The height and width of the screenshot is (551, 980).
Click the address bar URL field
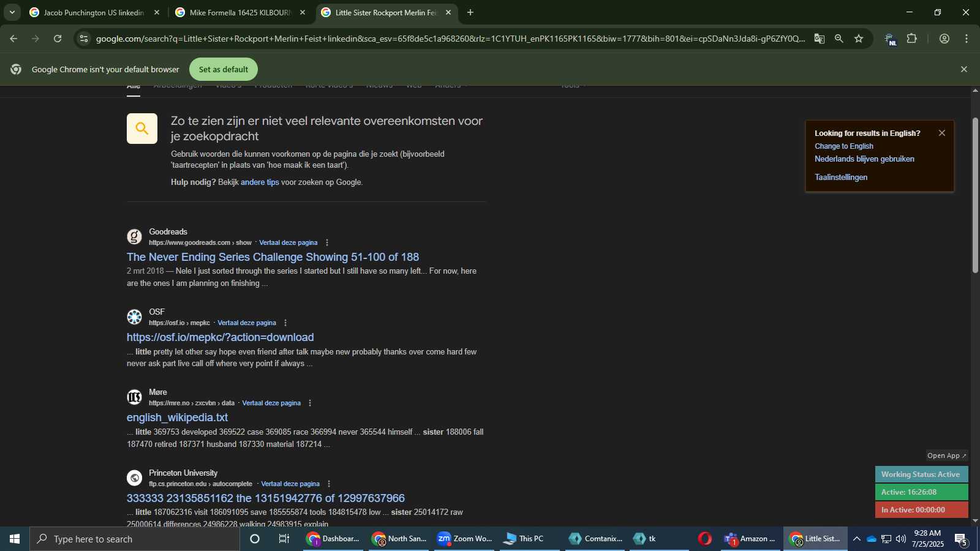point(450,39)
